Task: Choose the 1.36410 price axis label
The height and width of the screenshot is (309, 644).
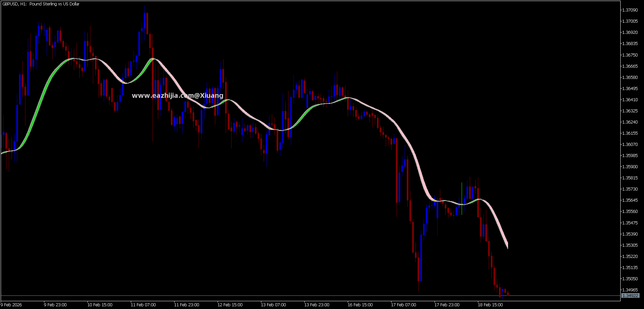Action: [x=630, y=100]
